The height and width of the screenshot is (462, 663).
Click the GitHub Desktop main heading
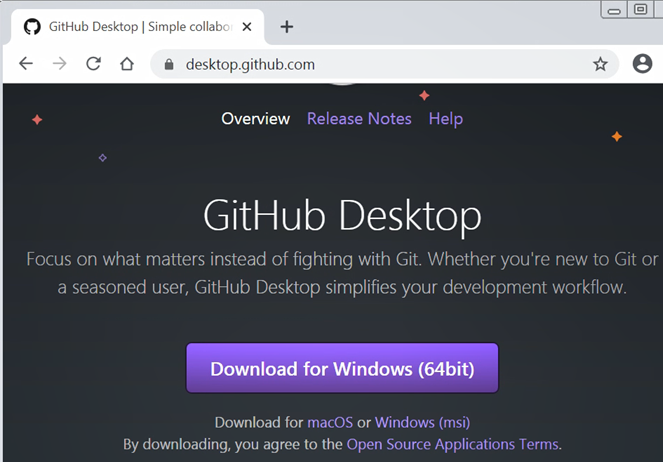pos(342,216)
